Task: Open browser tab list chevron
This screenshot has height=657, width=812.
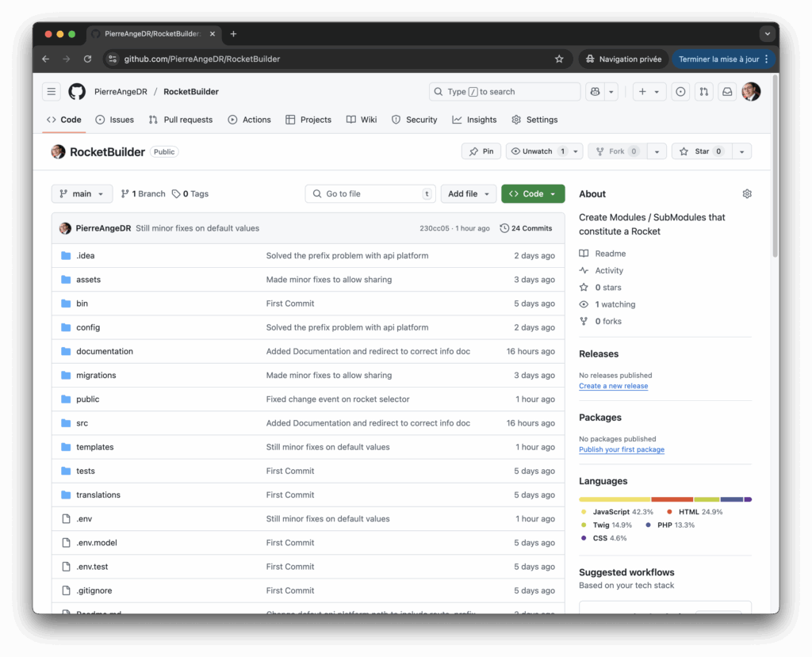Action: pos(768,33)
